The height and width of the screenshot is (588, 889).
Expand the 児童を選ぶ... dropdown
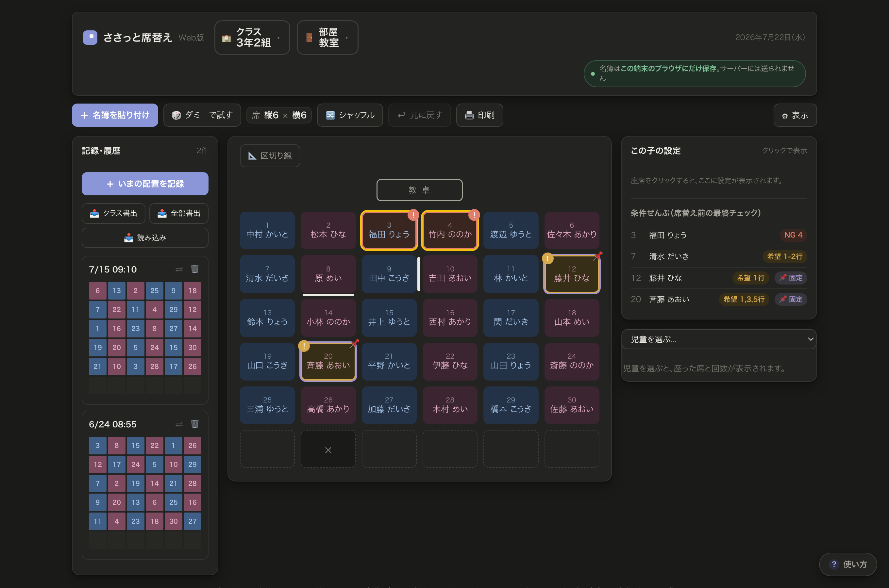coord(719,339)
